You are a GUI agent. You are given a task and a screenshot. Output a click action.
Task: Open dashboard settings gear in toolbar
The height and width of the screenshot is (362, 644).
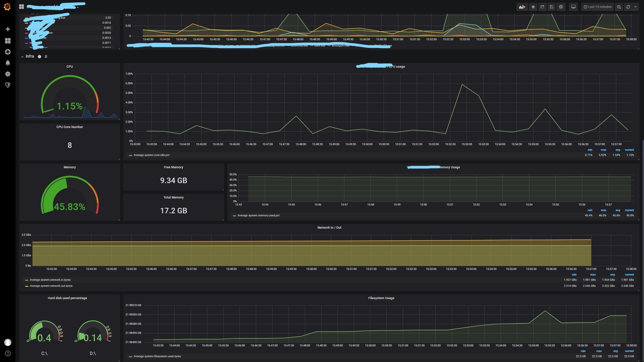point(561,7)
